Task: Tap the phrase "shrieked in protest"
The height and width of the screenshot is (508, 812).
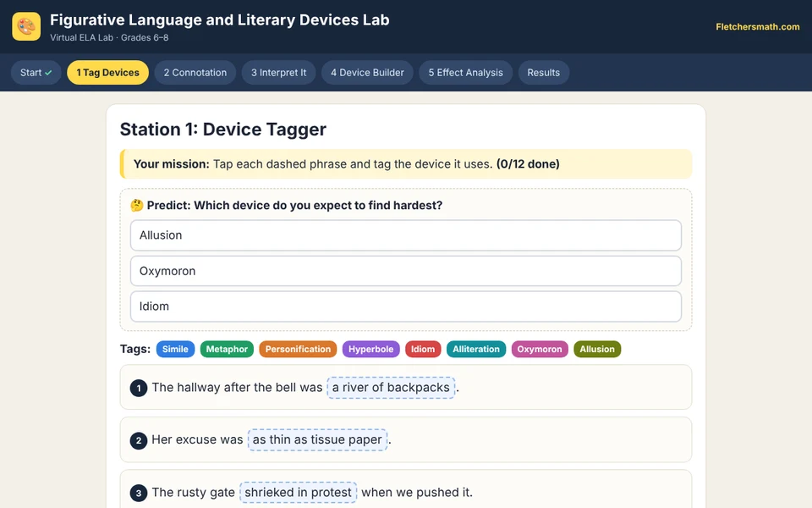Action: coord(298,493)
